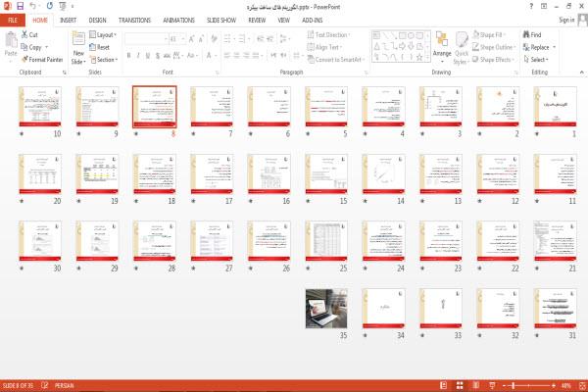Collapse the ribbon with the arrow
The height and width of the screenshot is (392, 588).
(581, 72)
